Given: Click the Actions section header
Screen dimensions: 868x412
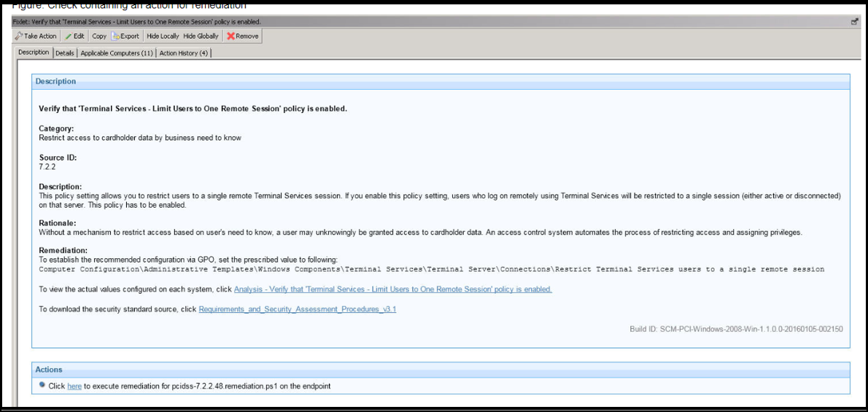Looking at the screenshot, I should point(441,370).
